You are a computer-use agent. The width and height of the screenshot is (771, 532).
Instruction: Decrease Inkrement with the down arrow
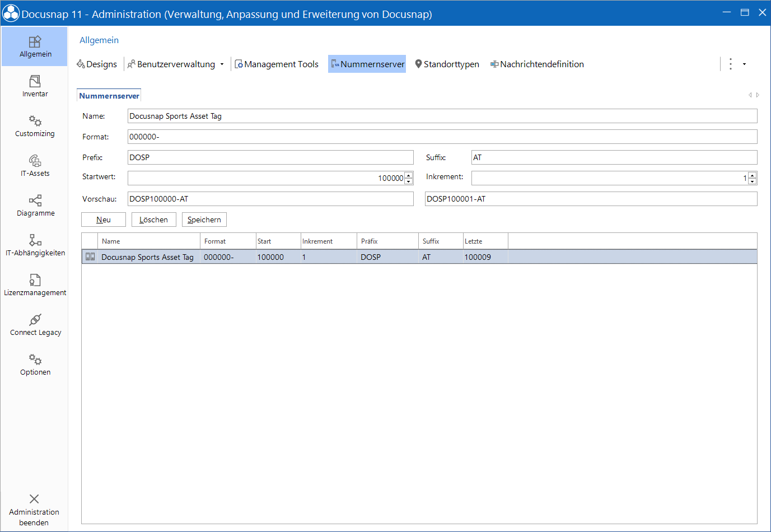tap(753, 181)
